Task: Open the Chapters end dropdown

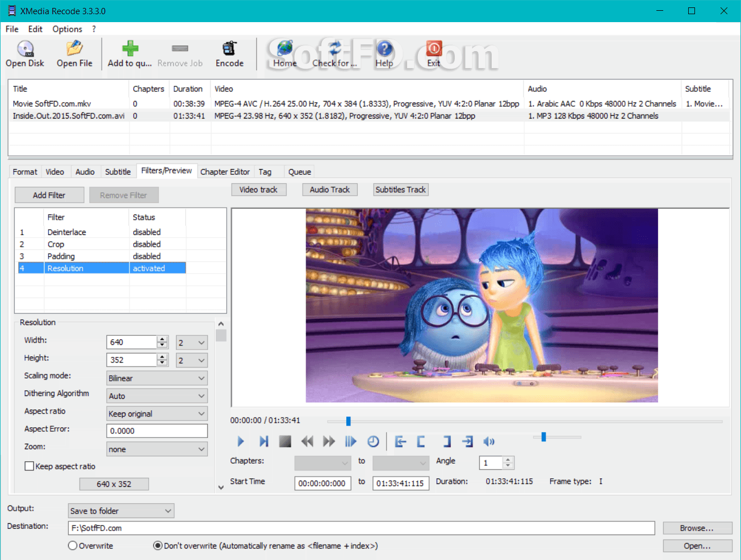Action: click(x=401, y=463)
